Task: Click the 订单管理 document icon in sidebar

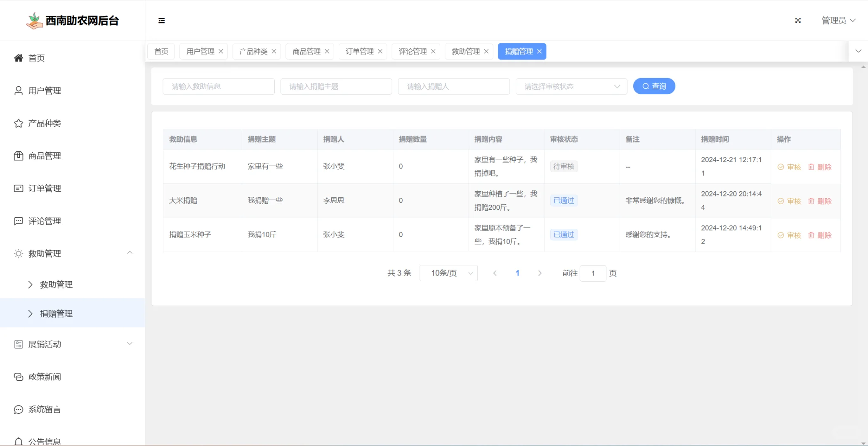Action: [18, 188]
